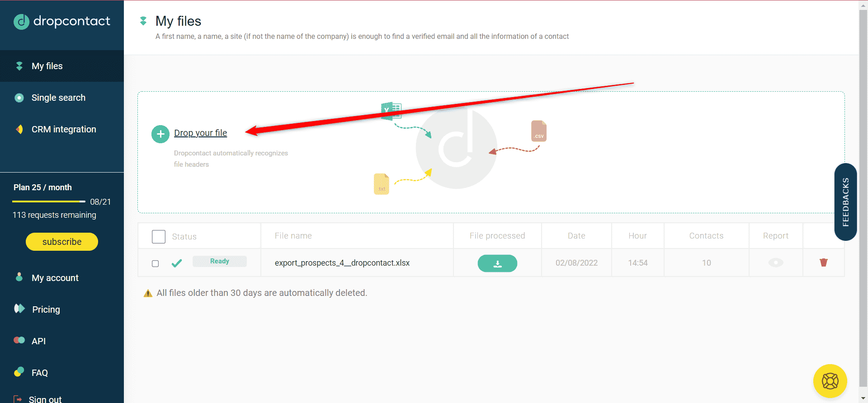Sign out of dropcontact

tap(45, 399)
